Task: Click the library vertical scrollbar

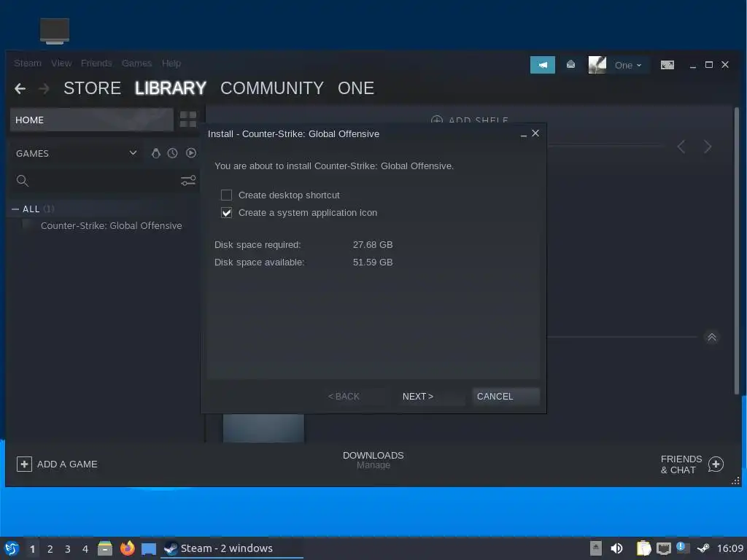Action: click(737, 250)
